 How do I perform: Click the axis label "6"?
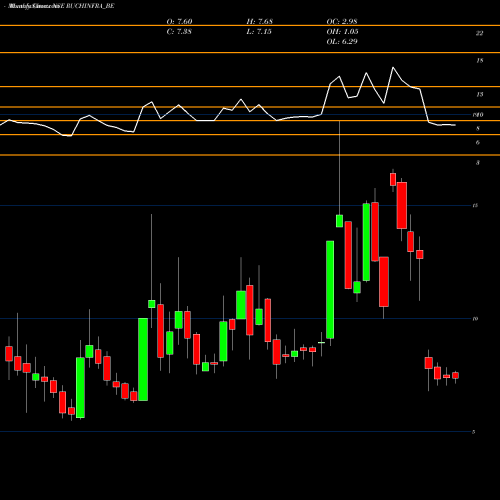coord(478,142)
